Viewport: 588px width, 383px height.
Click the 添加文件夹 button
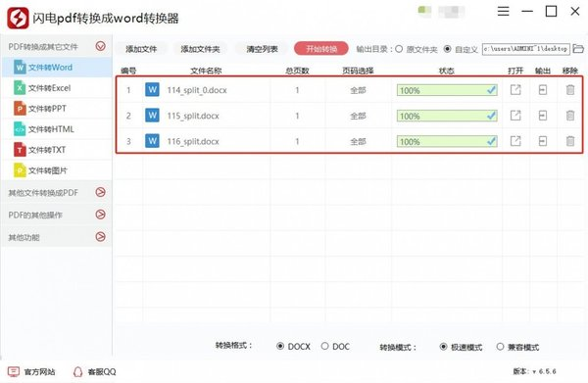200,49
